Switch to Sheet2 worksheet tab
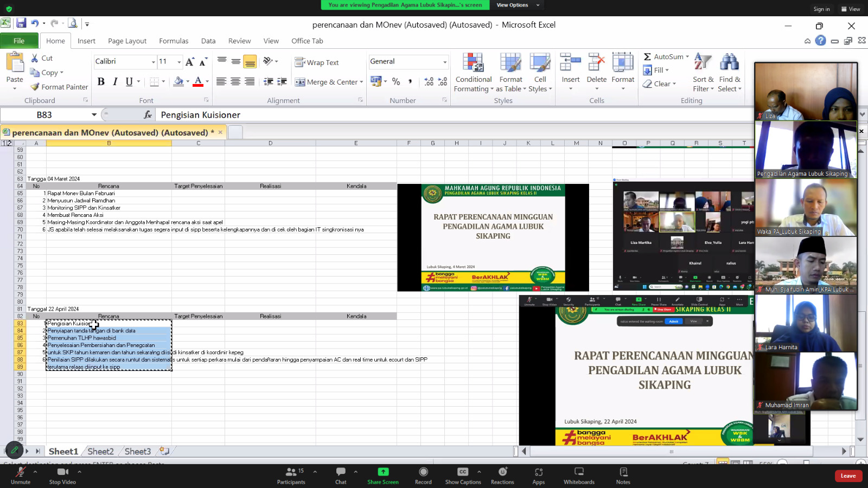 coord(100,451)
